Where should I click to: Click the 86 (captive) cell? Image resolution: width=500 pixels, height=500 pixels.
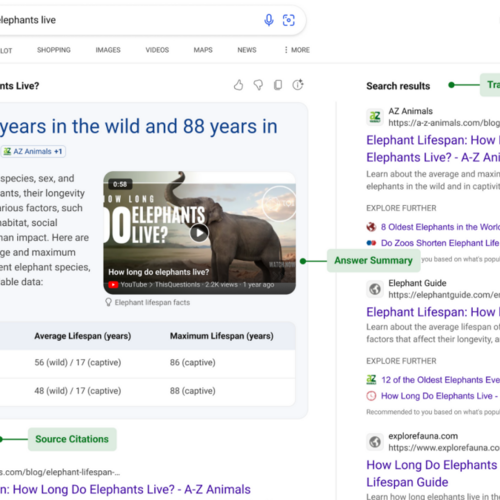tap(193, 362)
